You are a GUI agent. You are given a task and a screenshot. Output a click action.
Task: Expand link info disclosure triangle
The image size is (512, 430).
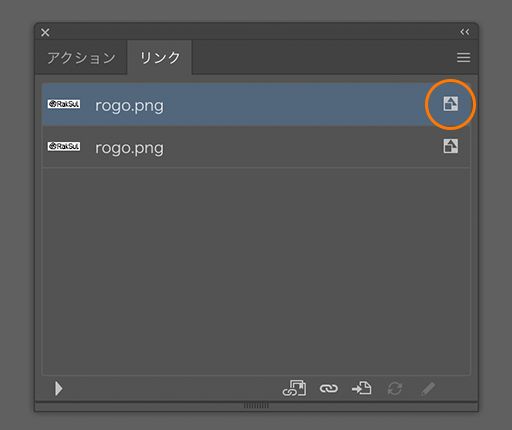pos(59,389)
